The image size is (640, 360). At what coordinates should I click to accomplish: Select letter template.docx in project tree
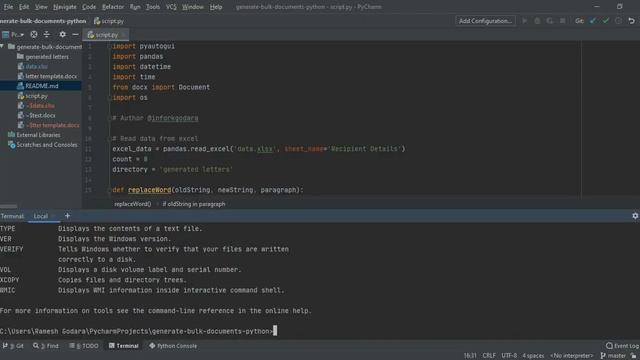coord(51,76)
